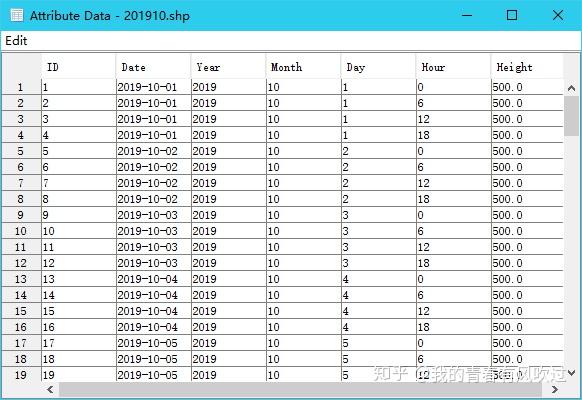Click Date cell 2019-10-05 in row 17

point(154,342)
